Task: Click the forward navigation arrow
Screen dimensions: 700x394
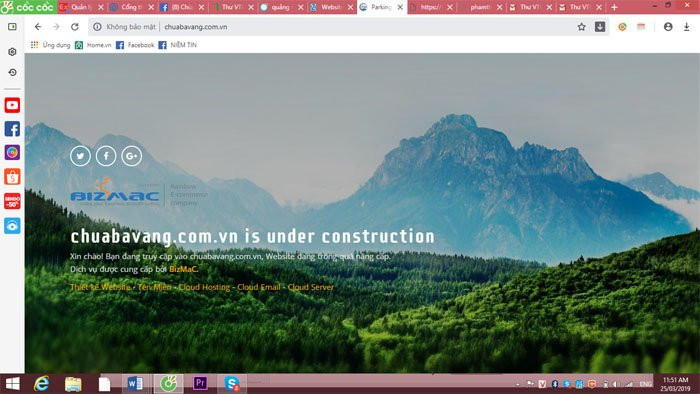Action: point(56,27)
